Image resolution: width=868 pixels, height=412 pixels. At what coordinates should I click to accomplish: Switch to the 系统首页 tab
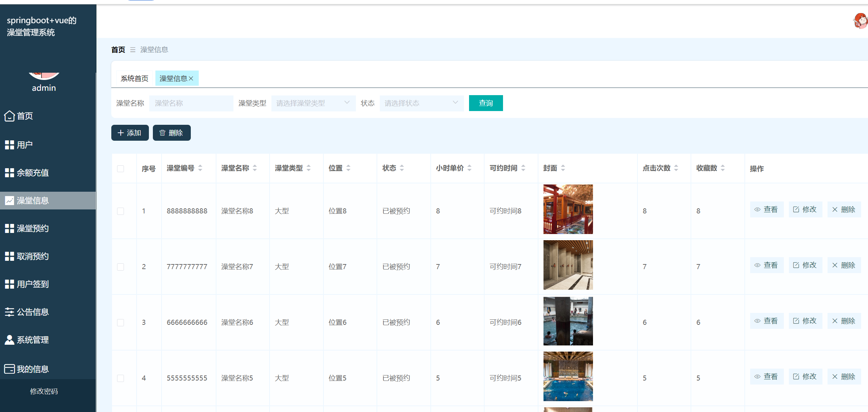coord(134,78)
